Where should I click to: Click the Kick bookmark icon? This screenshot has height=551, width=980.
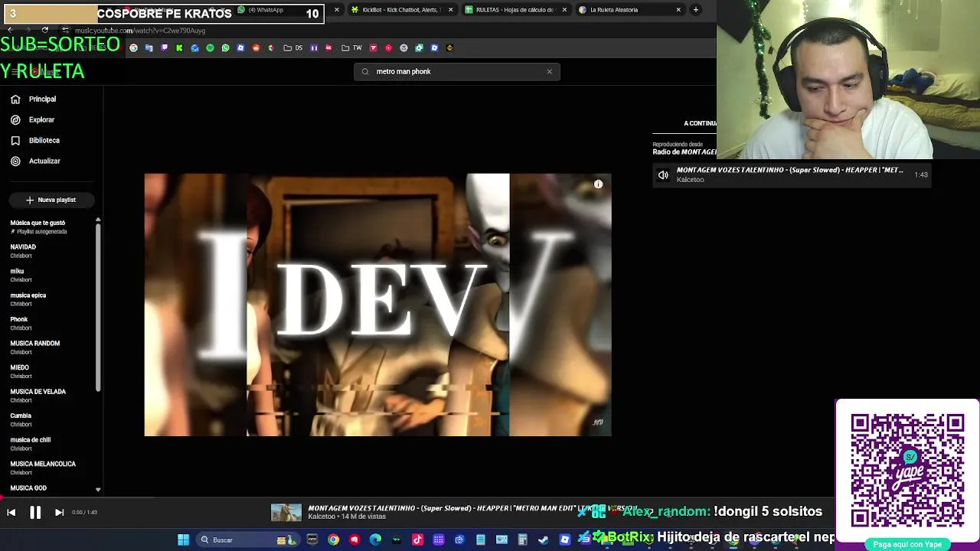pos(179,47)
